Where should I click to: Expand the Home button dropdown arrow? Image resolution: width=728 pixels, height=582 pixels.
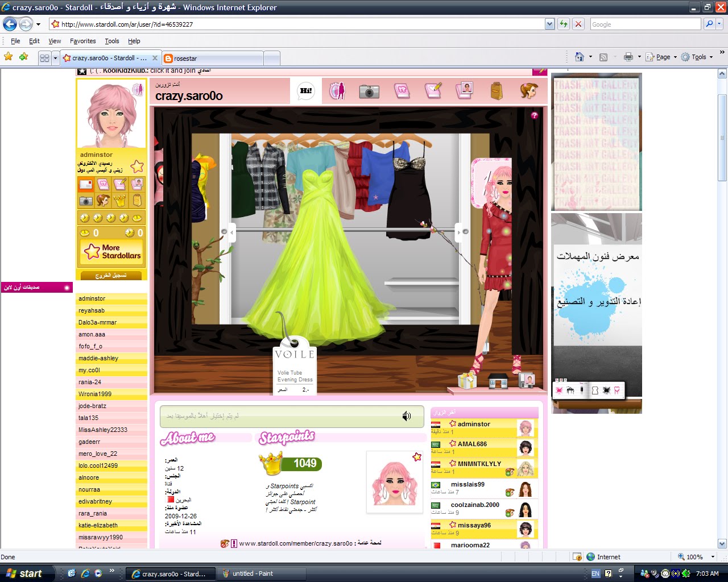click(x=590, y=57)
